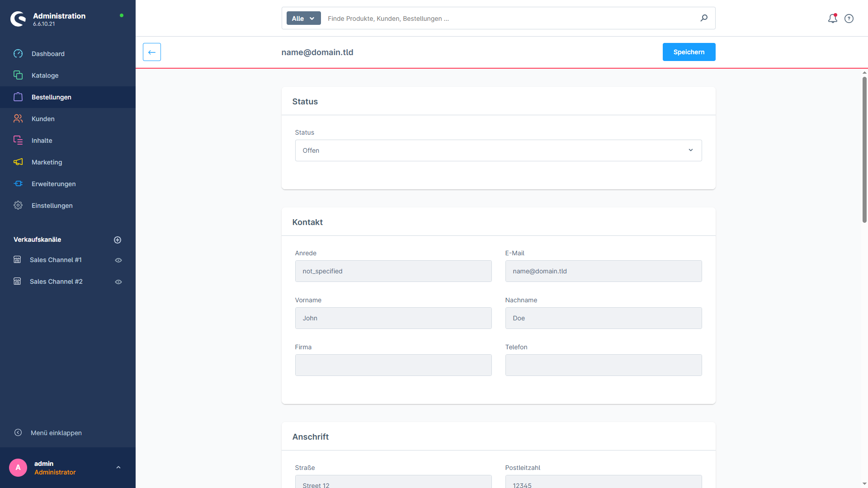The height and width of the screenshot is (488, 868).
Task: Save with the Speichern button
Action: [x=689, y=52]
